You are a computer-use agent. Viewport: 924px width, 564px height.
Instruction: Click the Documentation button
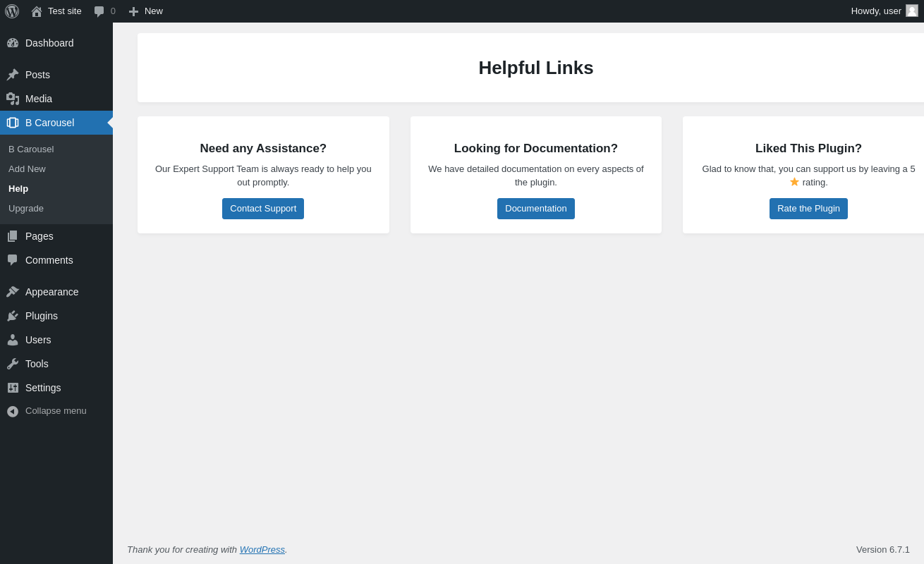pos(536,209)
